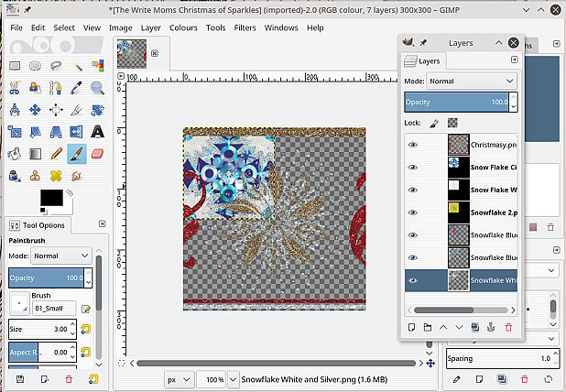Edit the 01_Small brush
566x392 pixels.
point(85,309)
